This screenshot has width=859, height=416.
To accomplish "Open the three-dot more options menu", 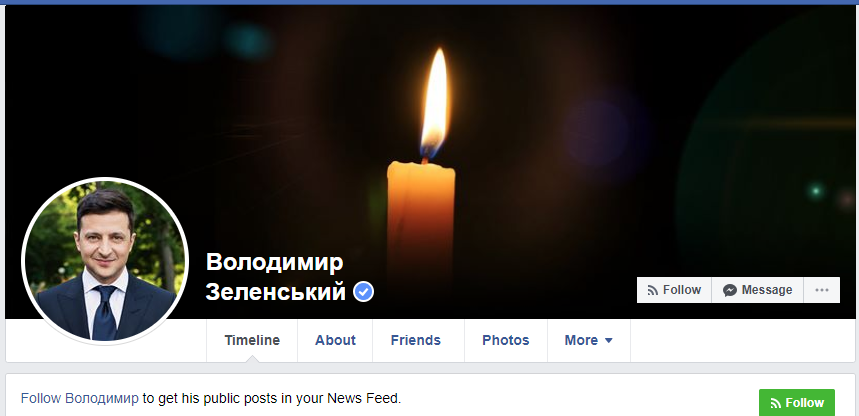I will (x=822, y=290).
